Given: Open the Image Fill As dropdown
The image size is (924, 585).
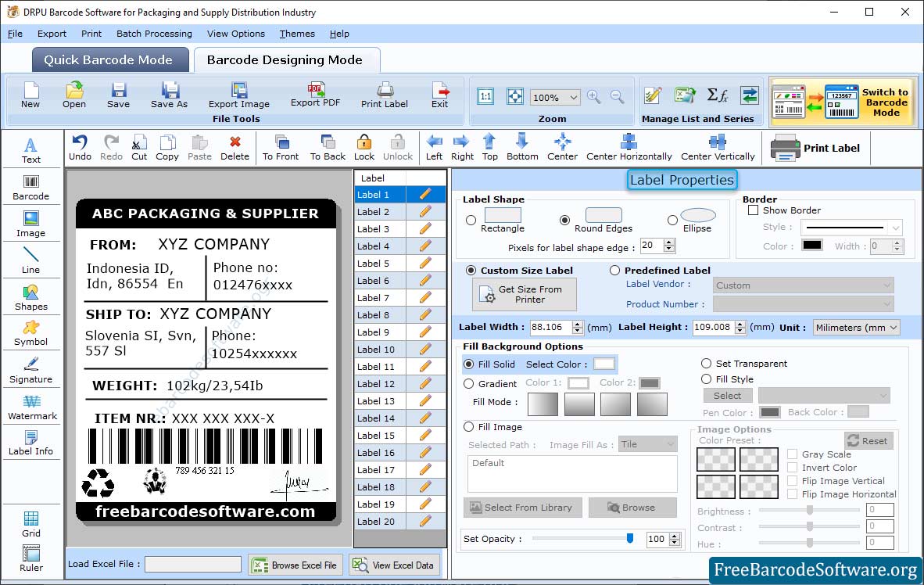Looking at the screenshot, I should coord(647,444).
